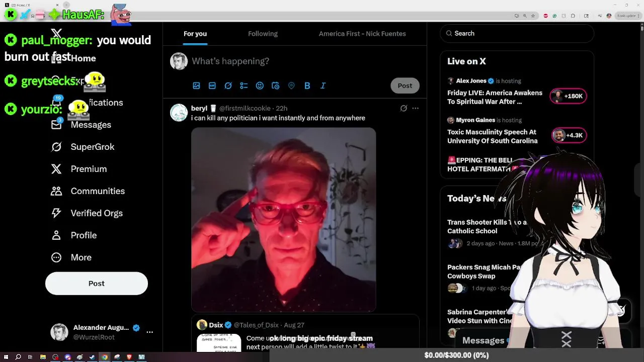Open Messages in the left sidebar

81,125
